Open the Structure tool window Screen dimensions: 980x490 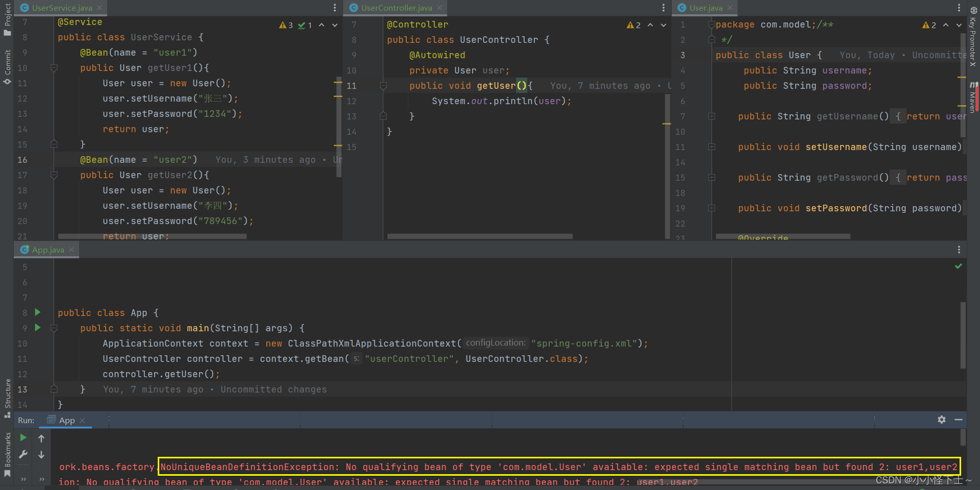click(7, 398)
